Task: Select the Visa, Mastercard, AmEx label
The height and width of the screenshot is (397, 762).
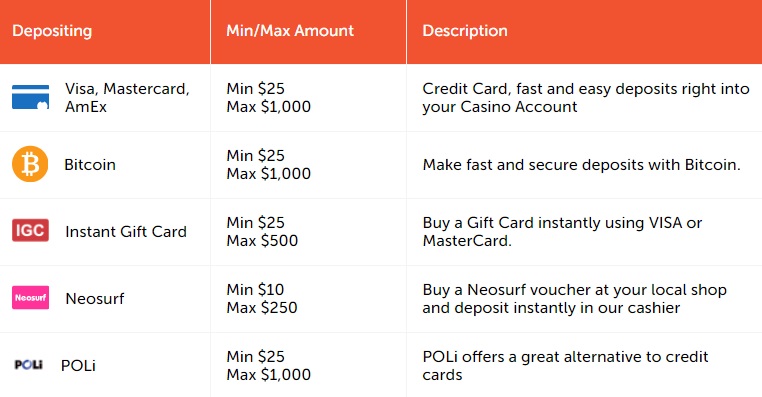Action: (x=127, y=98)
